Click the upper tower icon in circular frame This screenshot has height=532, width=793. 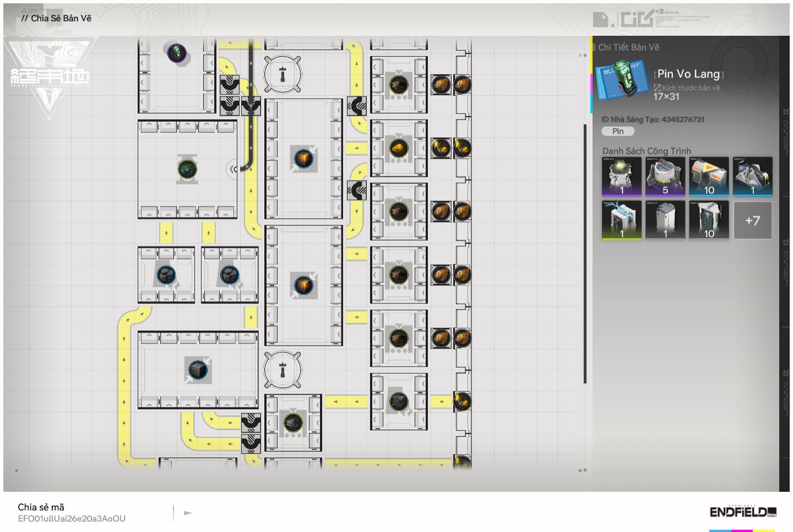pos(283,74)
